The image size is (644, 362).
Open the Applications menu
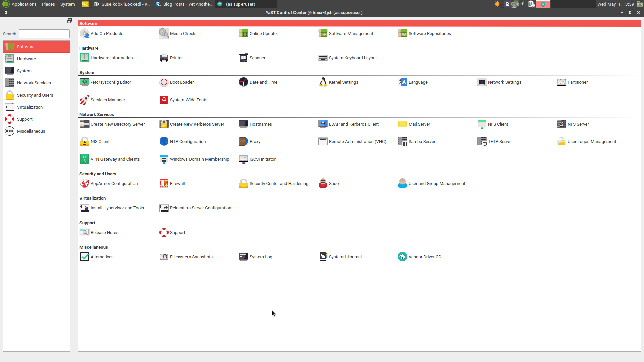(x=23, y=4)
